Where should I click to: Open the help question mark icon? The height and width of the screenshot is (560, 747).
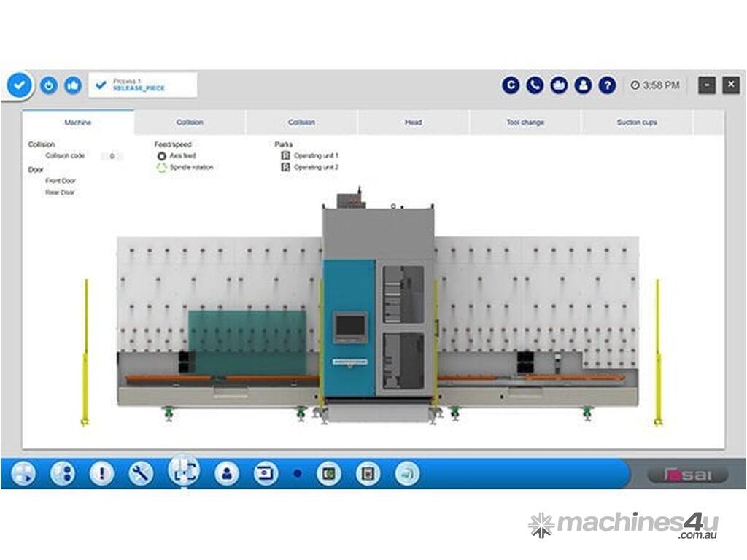click(607, 85)
